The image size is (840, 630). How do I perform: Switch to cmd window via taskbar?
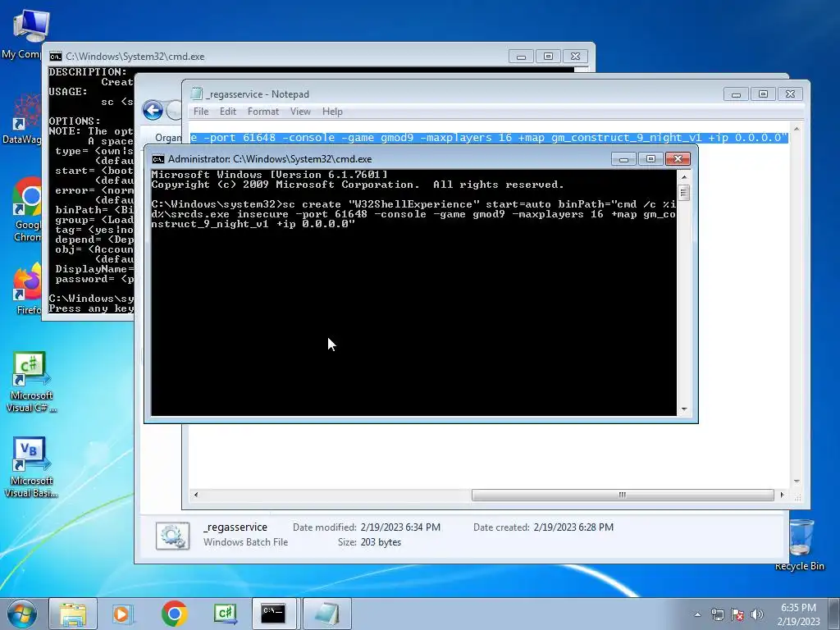pyautogui.click(x=274, y=614)
